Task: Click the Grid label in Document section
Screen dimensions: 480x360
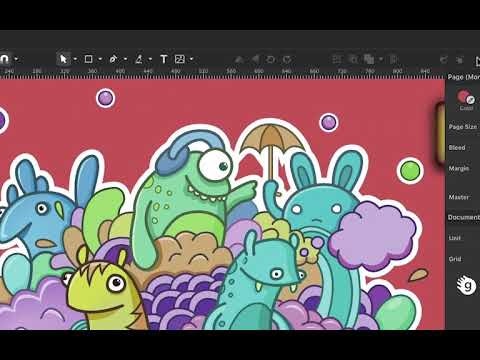Action: [x=455, y=259]
